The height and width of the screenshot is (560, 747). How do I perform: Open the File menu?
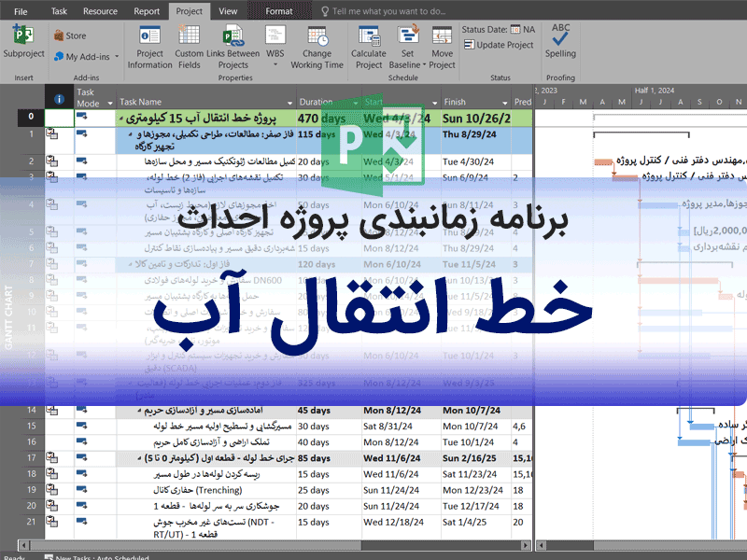coord(21,12)
